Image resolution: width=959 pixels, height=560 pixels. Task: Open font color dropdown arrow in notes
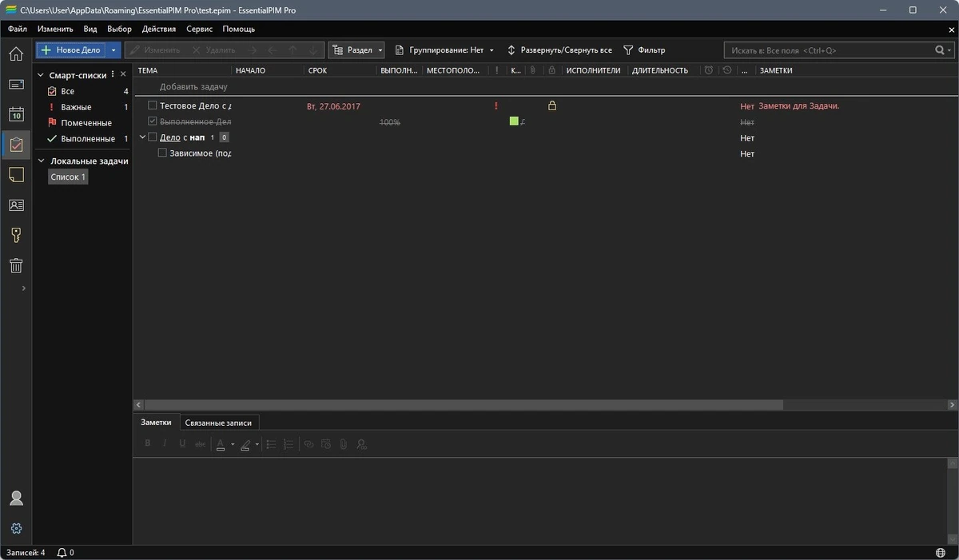233,444
